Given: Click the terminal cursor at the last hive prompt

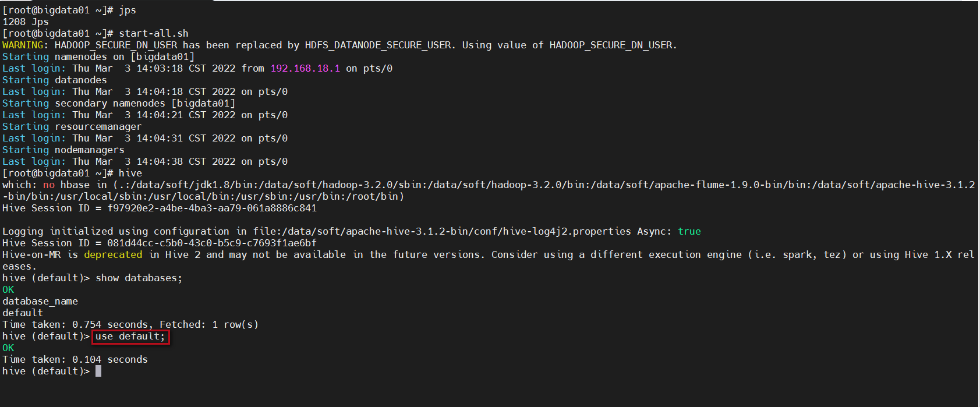Looking at the screenshot, I should coord(98,371).
